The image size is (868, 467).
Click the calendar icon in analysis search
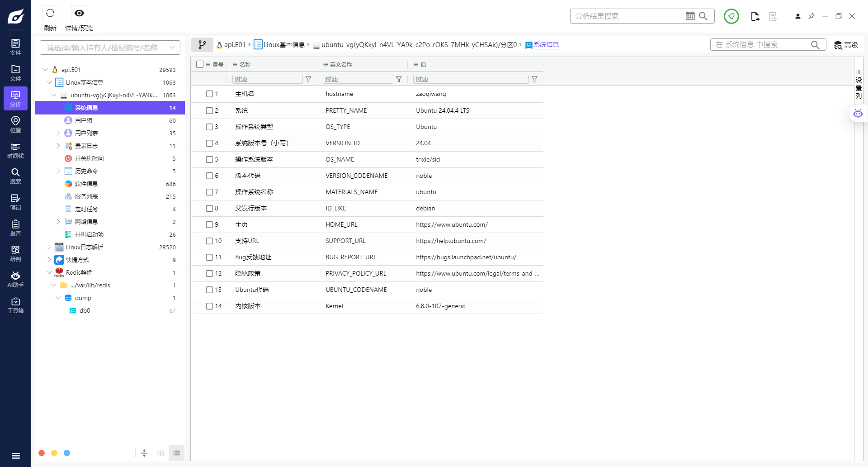[690, 16]
